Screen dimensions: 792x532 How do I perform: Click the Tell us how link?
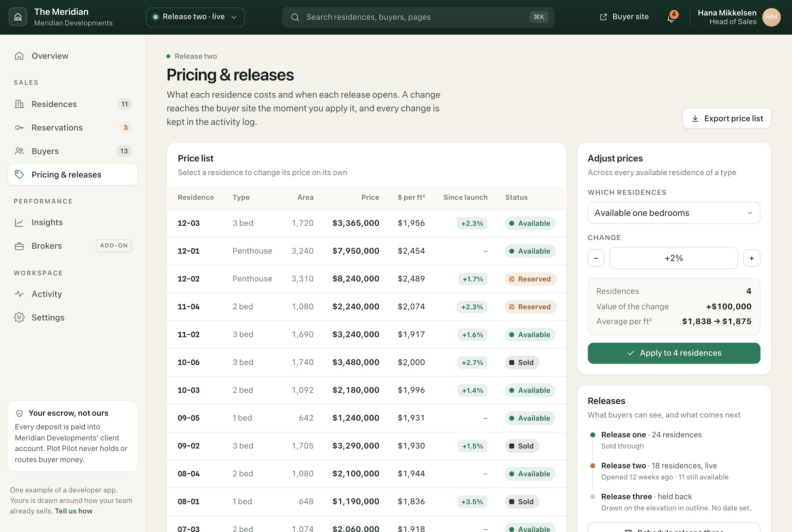(x=74, y=511)
